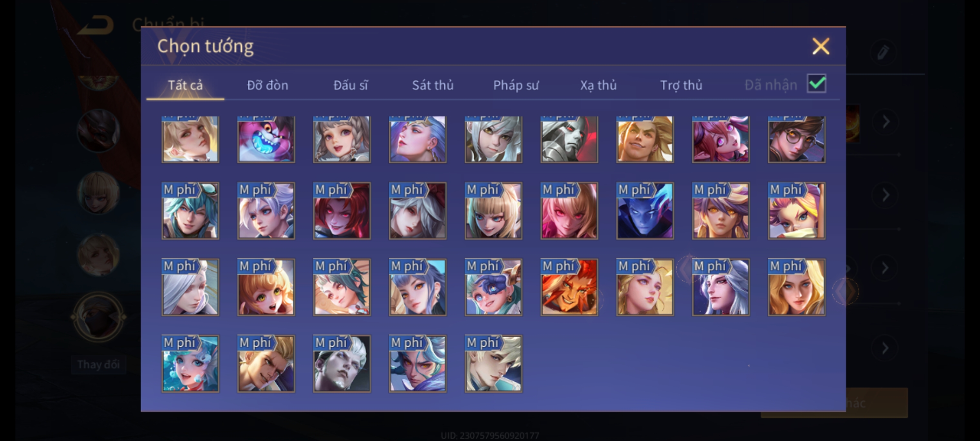The image size is (980, 441).
Task: Choose the silver armored knight hero portrait
Action: coord(569,139)
